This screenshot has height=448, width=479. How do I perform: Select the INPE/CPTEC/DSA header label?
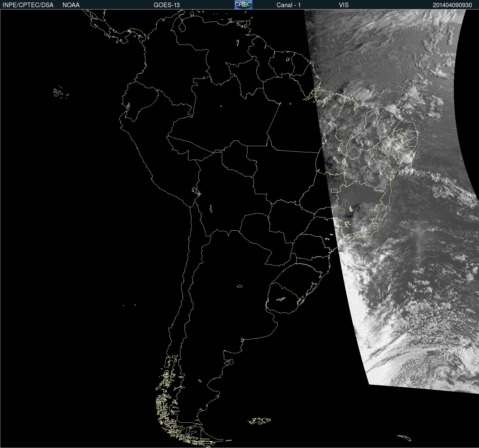point(28,5)
